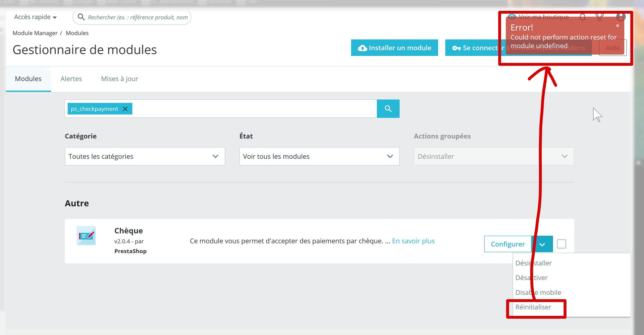Screen dimensions: 644x335
Task: Click the Chèque module icon
Action: click(86, 235)
